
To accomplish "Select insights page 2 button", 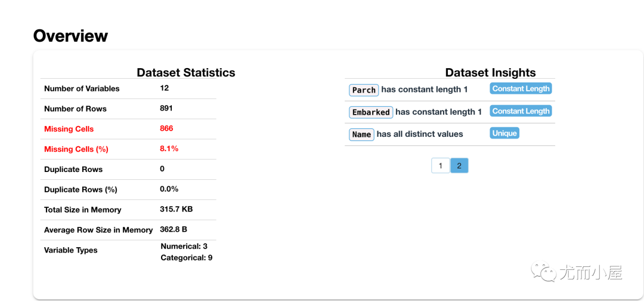I will pyautogui.click(x=459, y=165).
